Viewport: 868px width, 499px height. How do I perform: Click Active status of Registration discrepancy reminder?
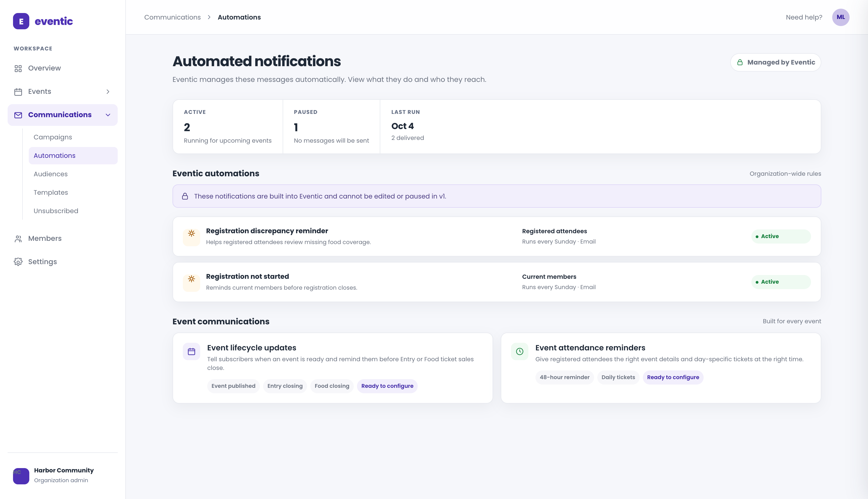(781, 236)
